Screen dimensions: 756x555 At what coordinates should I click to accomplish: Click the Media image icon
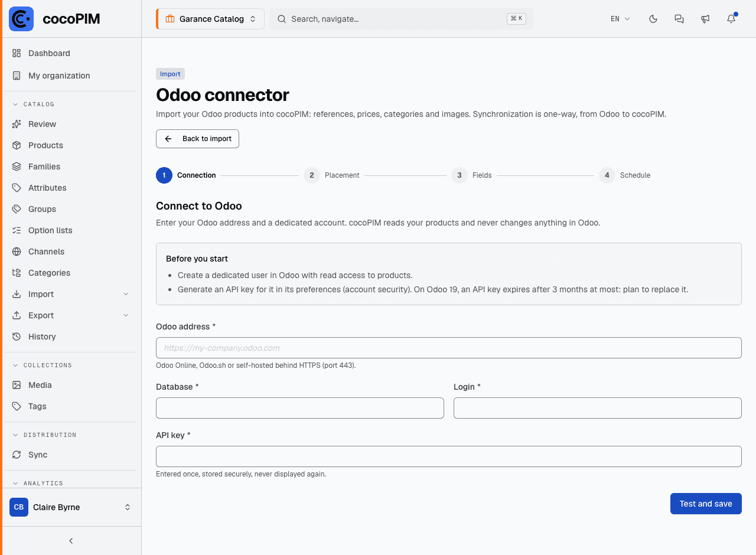(x=17, y=385)
